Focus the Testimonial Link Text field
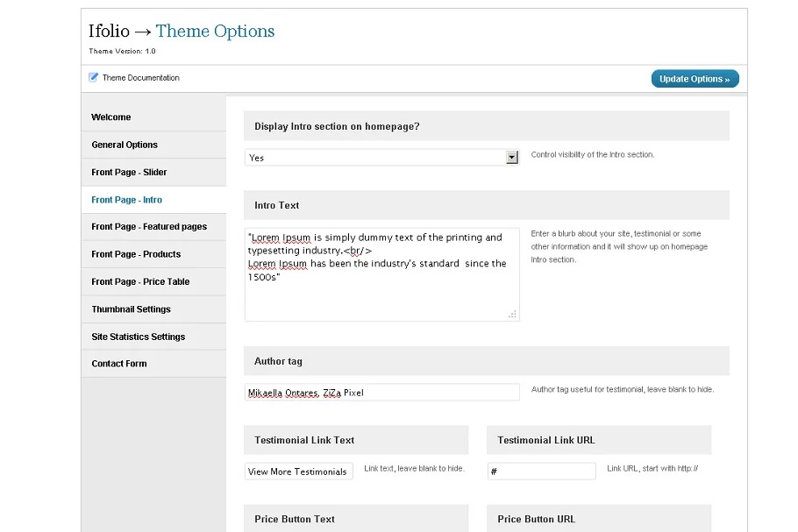 point(298,472)
